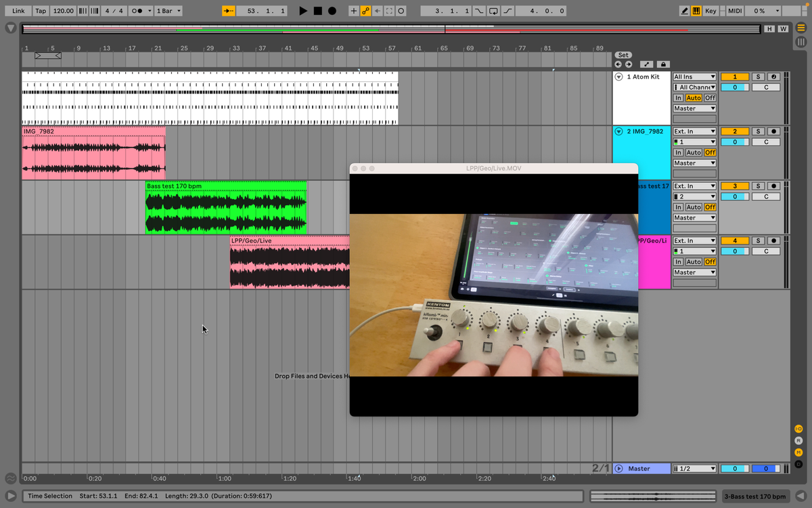The height and width of the screenshot is (508, 812).
Task: Click the Stop transport button
Action: click(317, 11)
